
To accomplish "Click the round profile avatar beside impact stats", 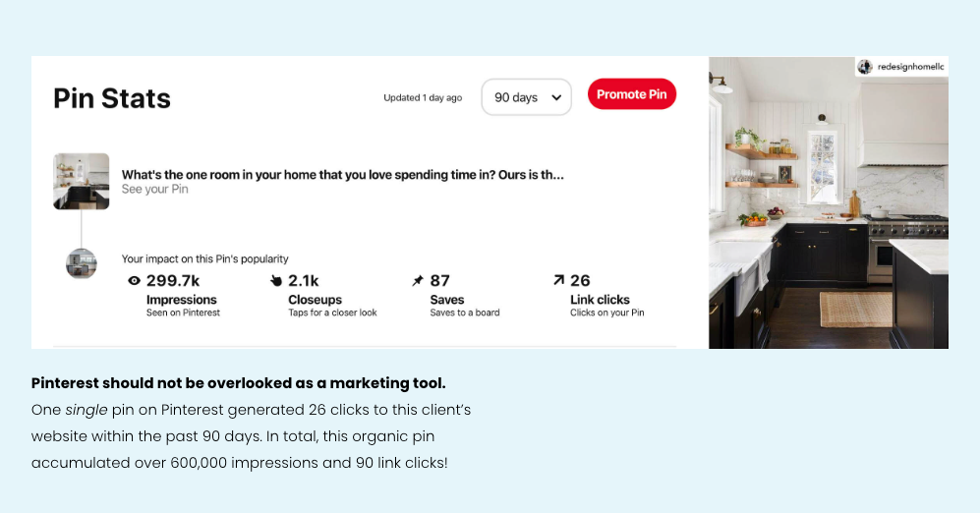I will [x=81, y=263].
